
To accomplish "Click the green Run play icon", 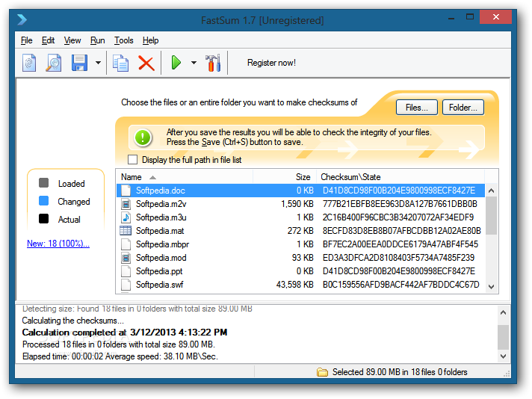I will pyautogui.click(x=176, y=63).
